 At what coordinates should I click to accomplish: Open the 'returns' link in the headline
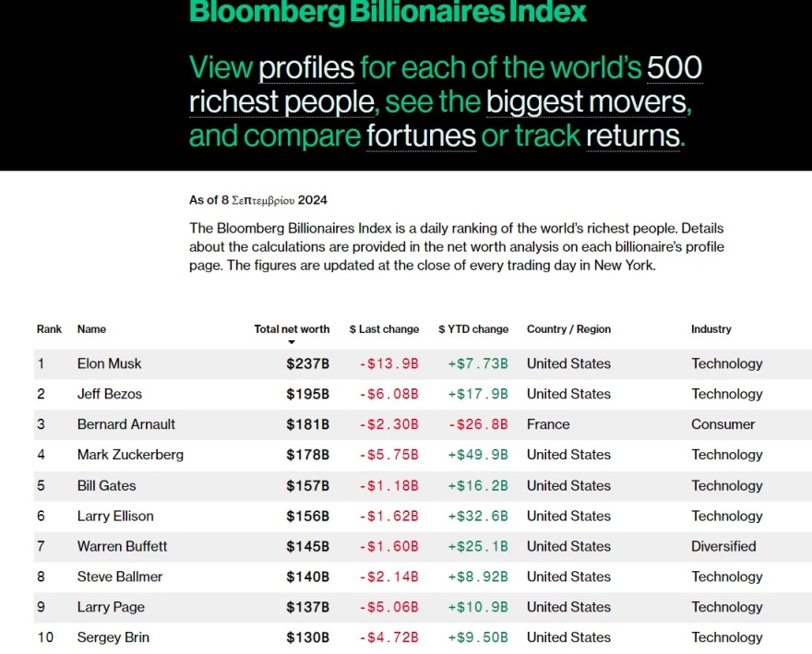633,137
